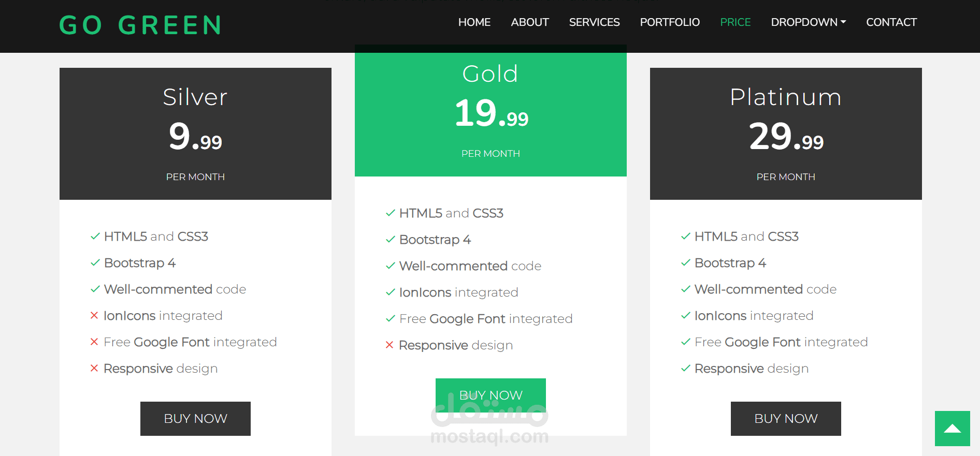The height and width of the screenshot is (456, 980).
Task: Click Silver's HTML5 and CSS3 checkmark icon
Action: 95,237
